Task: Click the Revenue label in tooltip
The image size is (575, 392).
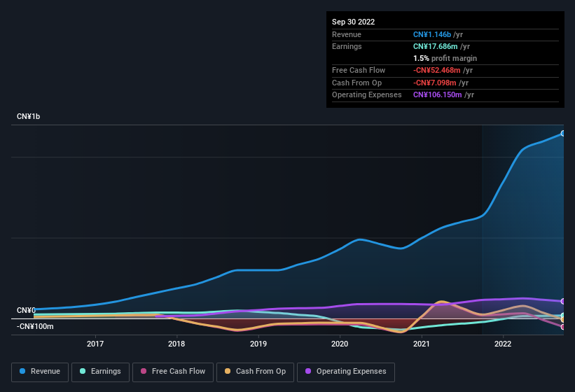Action: (347, 34)
